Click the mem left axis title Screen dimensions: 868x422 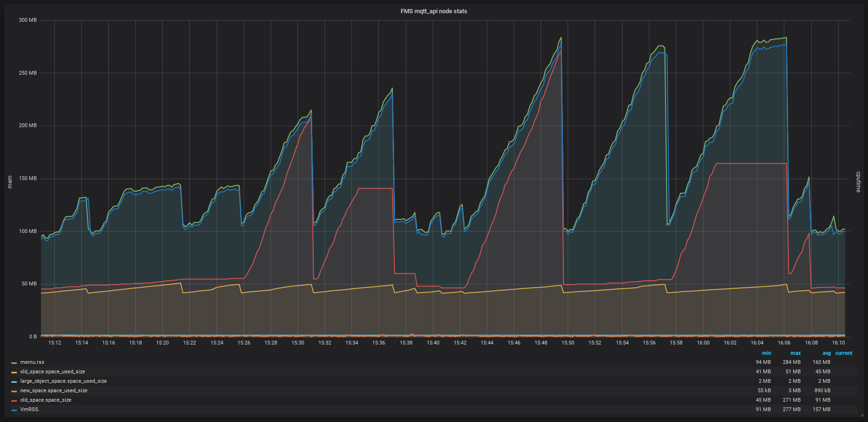(x=10, y=182)
